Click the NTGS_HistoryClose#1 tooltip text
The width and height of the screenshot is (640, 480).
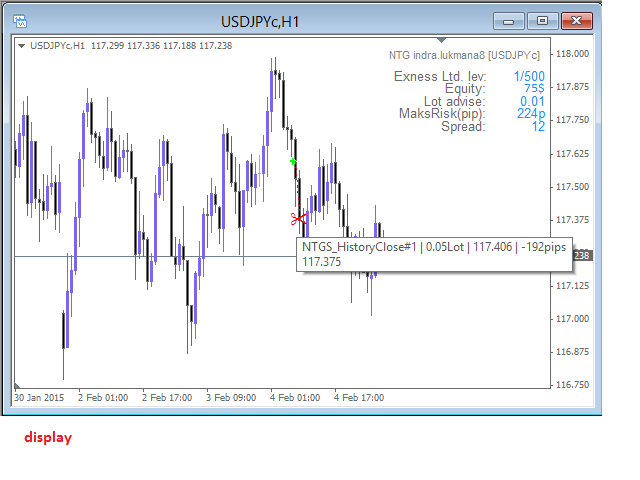(x=434, y=247)
